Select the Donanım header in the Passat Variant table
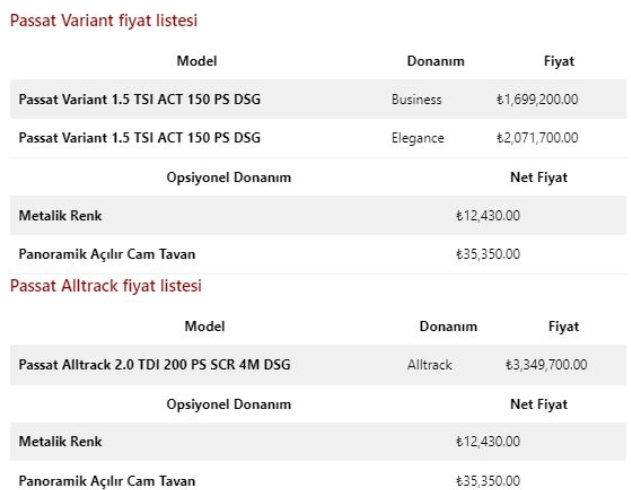This screenshot has height=490, width=631. [436, 61]
